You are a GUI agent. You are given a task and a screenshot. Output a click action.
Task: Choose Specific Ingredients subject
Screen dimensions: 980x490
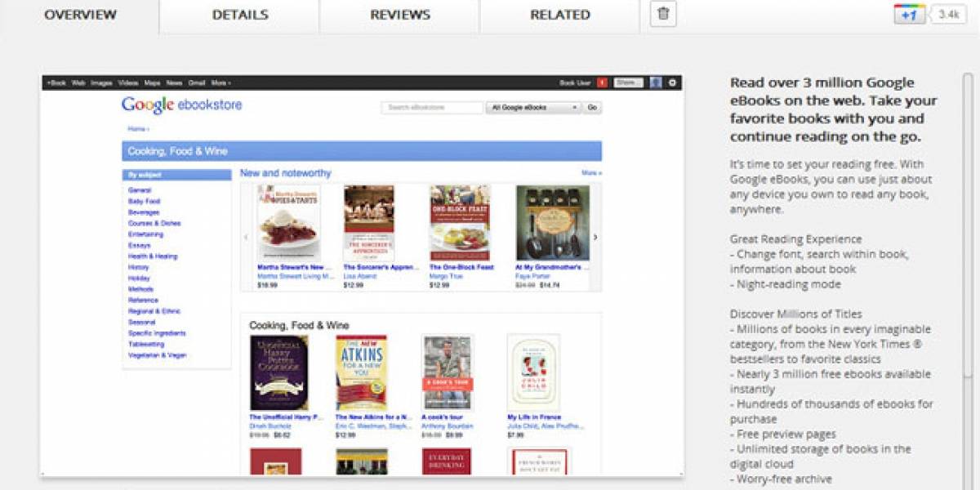[x=157, y=333]
